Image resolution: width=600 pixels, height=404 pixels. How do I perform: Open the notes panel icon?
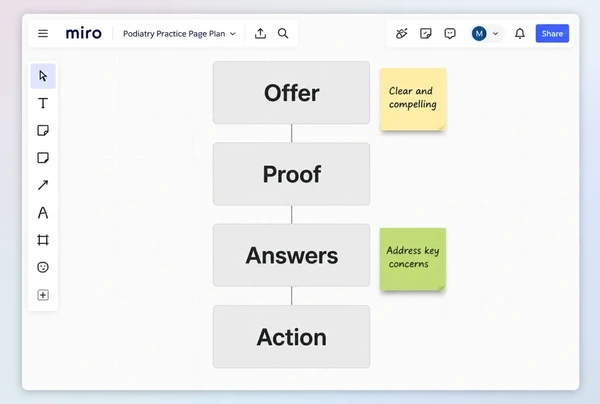point(426,34)
